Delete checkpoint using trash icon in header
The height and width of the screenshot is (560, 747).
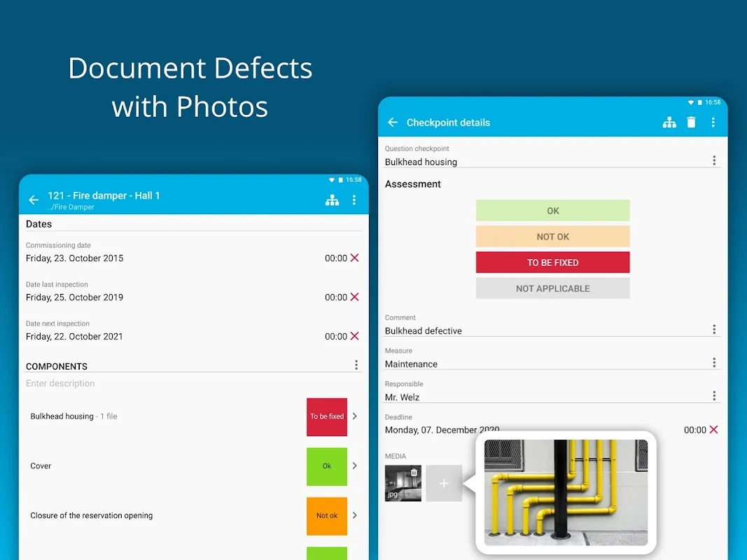[x=691, y=122]
